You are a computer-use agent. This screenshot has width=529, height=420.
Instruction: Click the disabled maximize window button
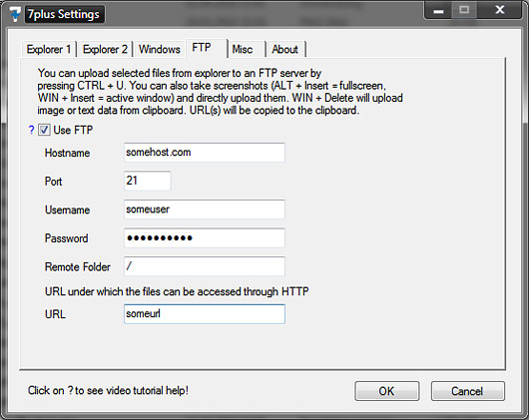[464, 10]
